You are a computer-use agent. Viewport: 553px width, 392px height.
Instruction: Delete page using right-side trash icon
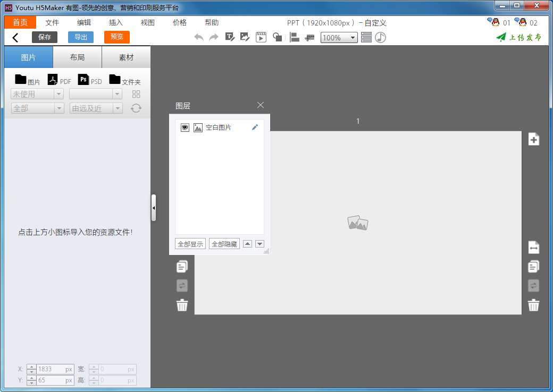534,305
